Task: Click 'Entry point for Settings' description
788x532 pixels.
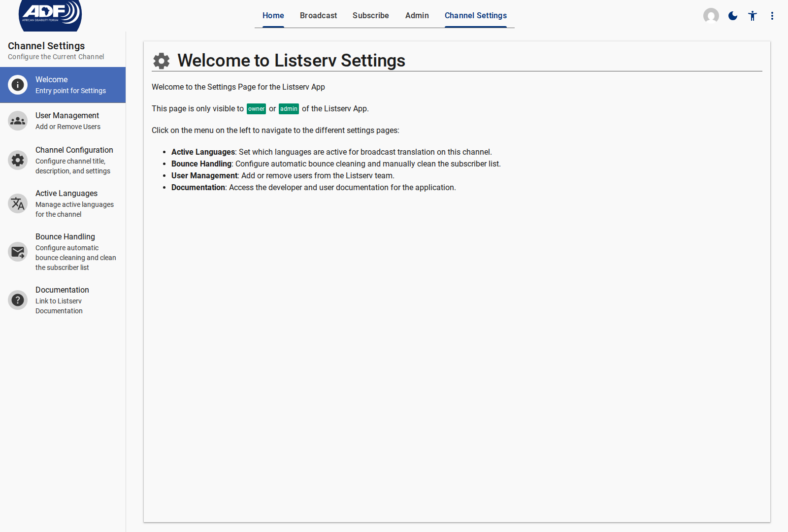Action: coord(70,91)
